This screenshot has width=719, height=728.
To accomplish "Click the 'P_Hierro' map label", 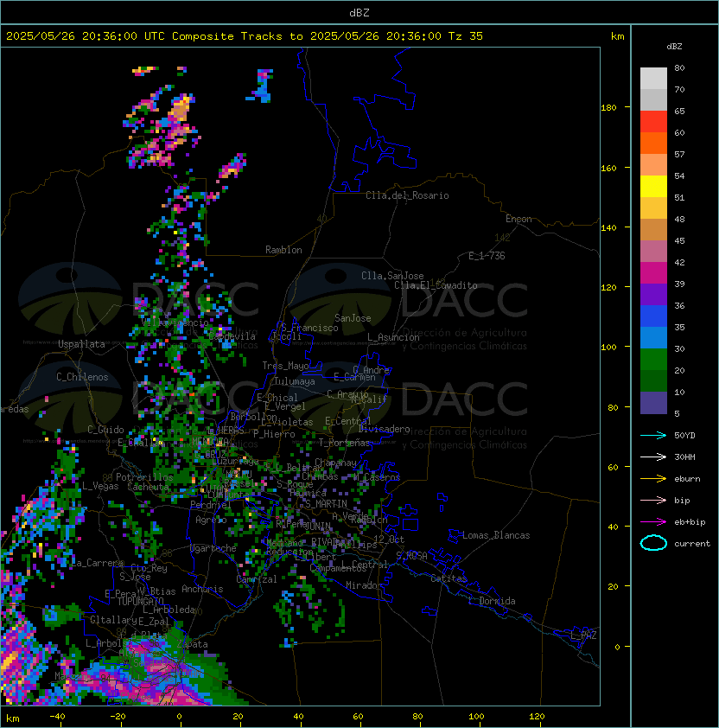I will (274, 434).
